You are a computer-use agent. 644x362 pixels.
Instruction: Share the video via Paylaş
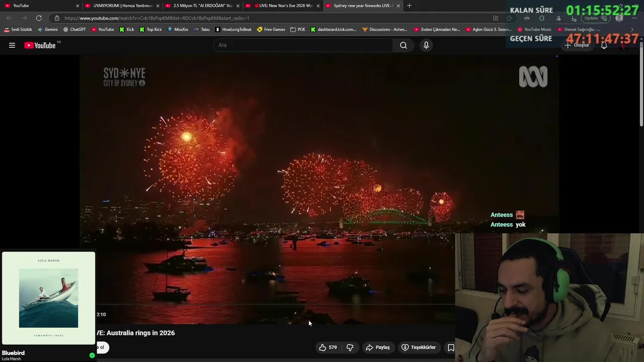coord(378,347)
